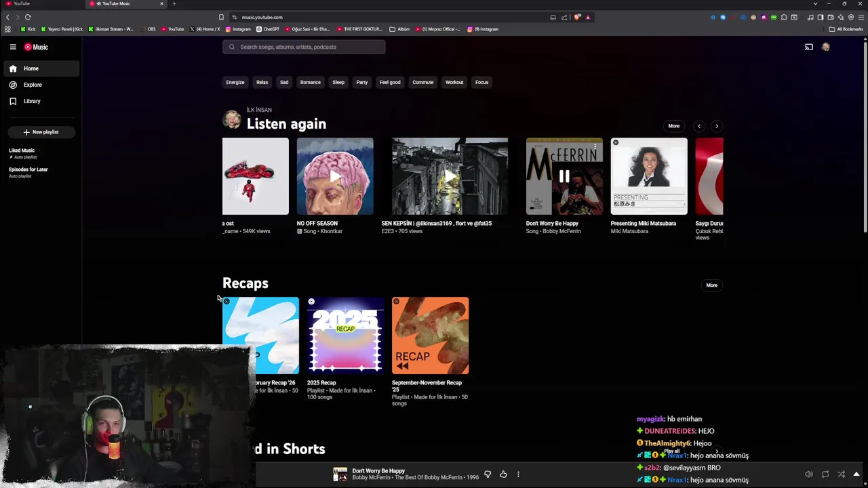Select the Energize mood chip
868x488 pixels.
(235, 83)
